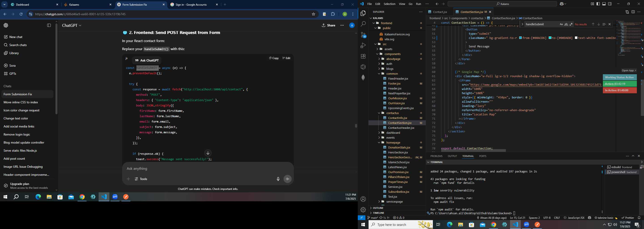Open the Selection menu in VS Code
Viewport: 644px width, 229px height.
(x=390, y=4)
